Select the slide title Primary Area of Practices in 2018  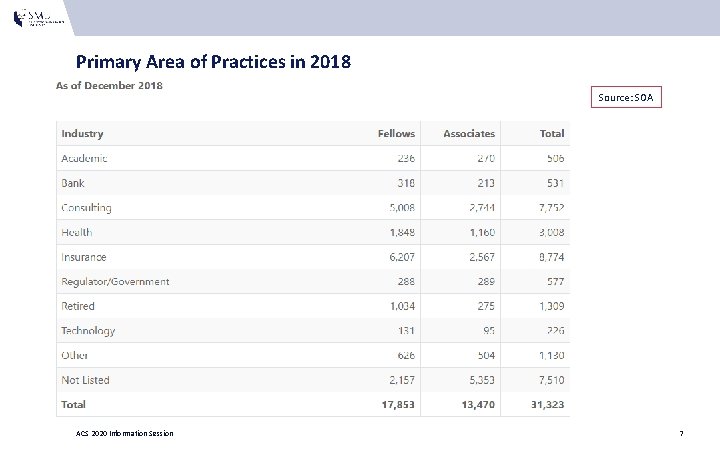(214, 62)
